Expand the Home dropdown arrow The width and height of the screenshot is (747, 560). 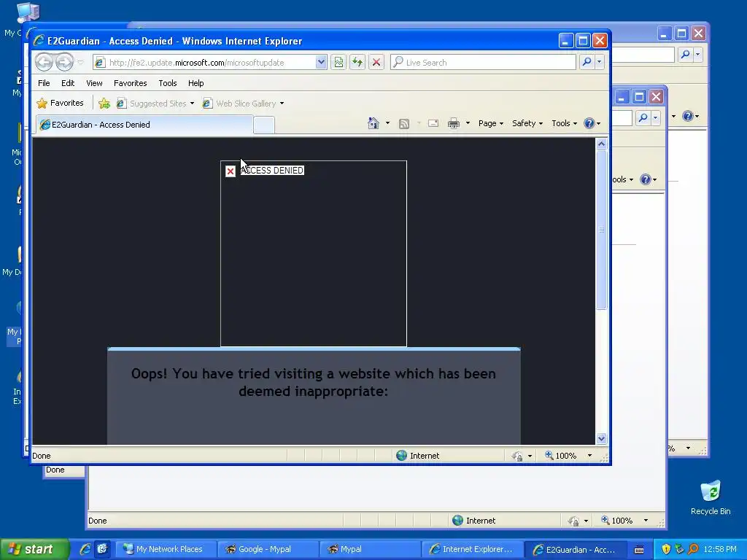pos(387,123)
